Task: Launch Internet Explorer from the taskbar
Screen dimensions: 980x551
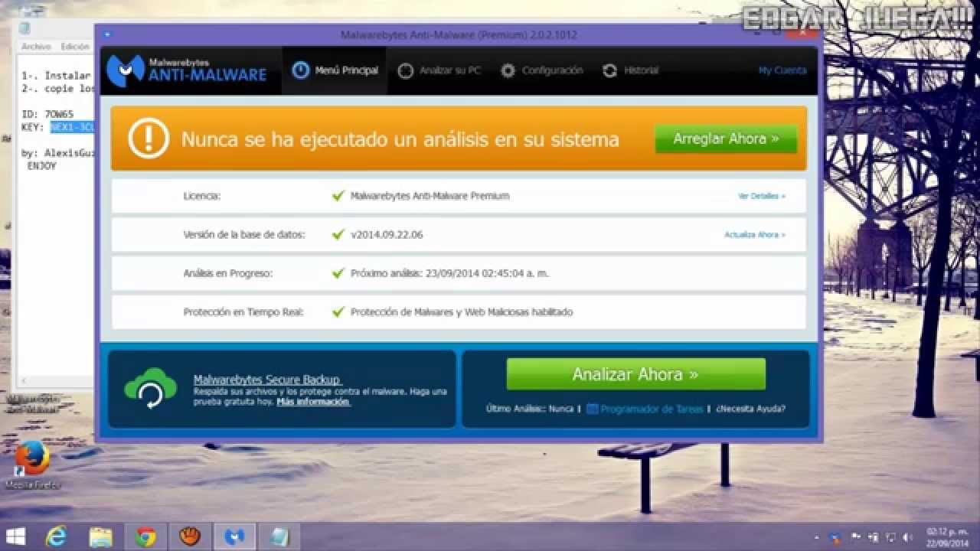Action: 56,536
